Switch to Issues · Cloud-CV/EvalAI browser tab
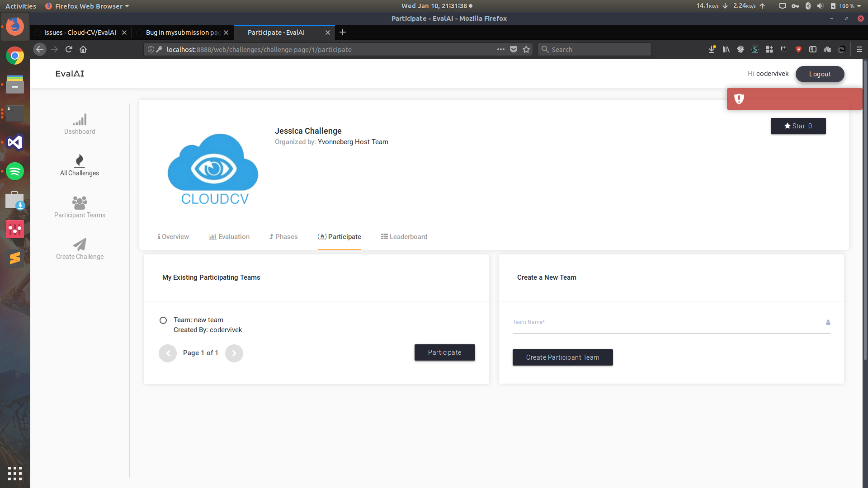This screenshot has height=488, width=868. tap(80, 33)
